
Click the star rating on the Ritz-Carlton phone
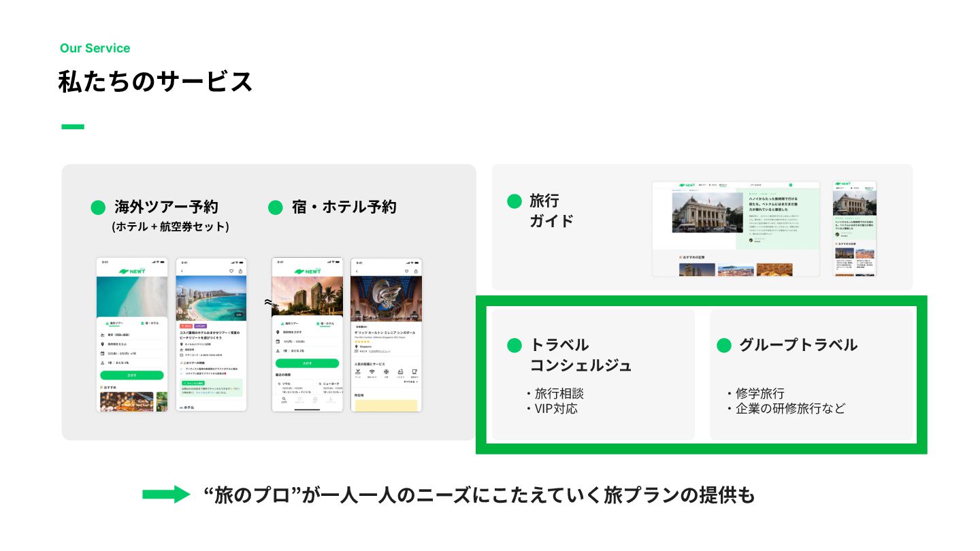(x=362, y=341)
